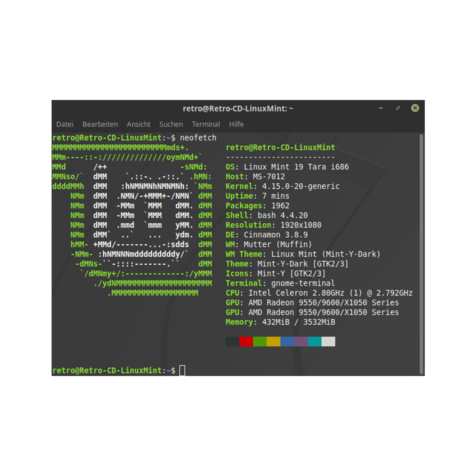
Task: Open the Datei menu
Action: pyautogui.click(x=65, y=124)
